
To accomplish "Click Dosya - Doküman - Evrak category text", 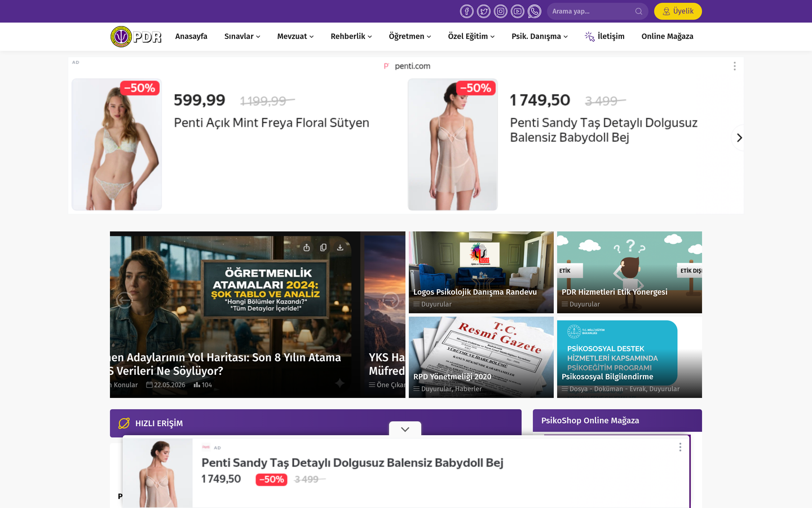I will (x=608, y=389).
